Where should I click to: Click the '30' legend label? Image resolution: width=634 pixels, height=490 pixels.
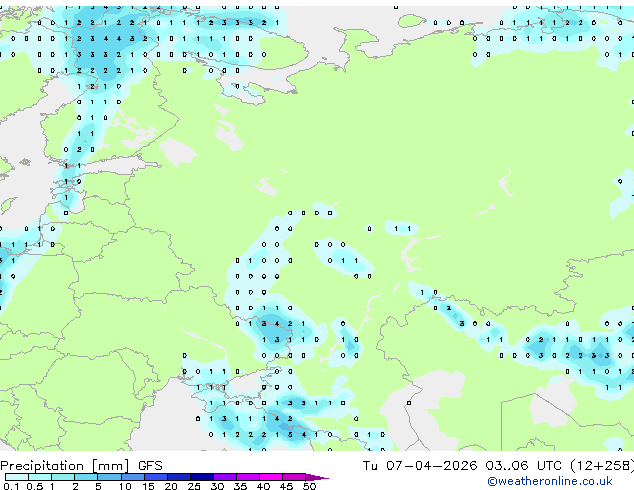(217, 486)
